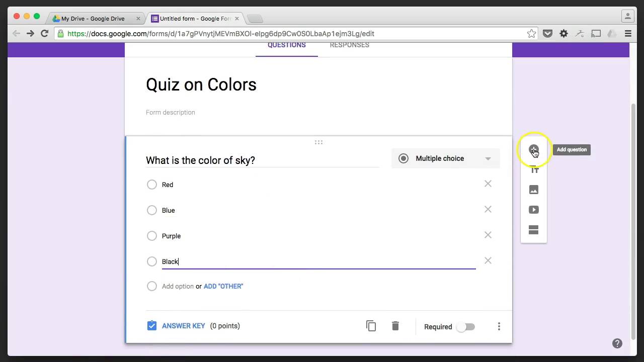Click the Add question icon
644x362 pixels.
pyautogui.click(x=533, y=150)
